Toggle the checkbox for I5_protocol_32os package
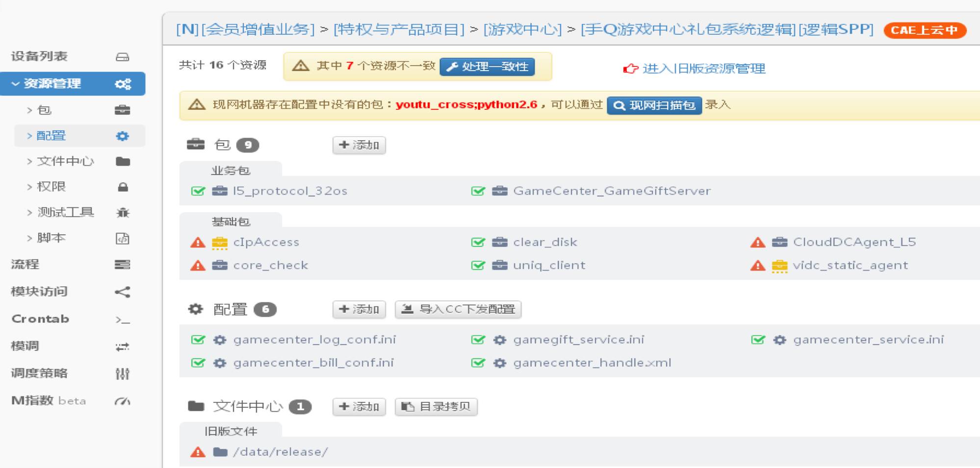980x468 pixels. tap(198, 191)
